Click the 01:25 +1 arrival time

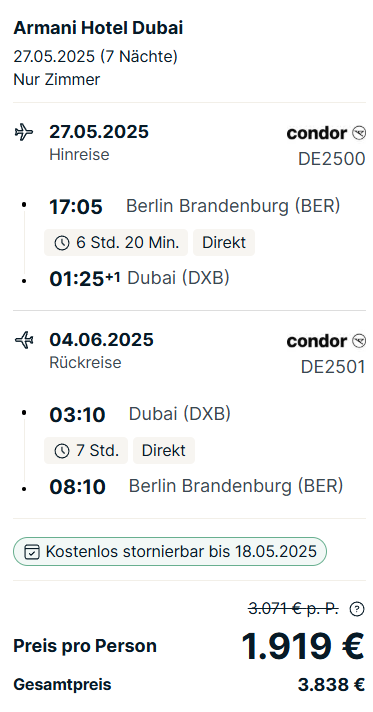pos(85,278)
